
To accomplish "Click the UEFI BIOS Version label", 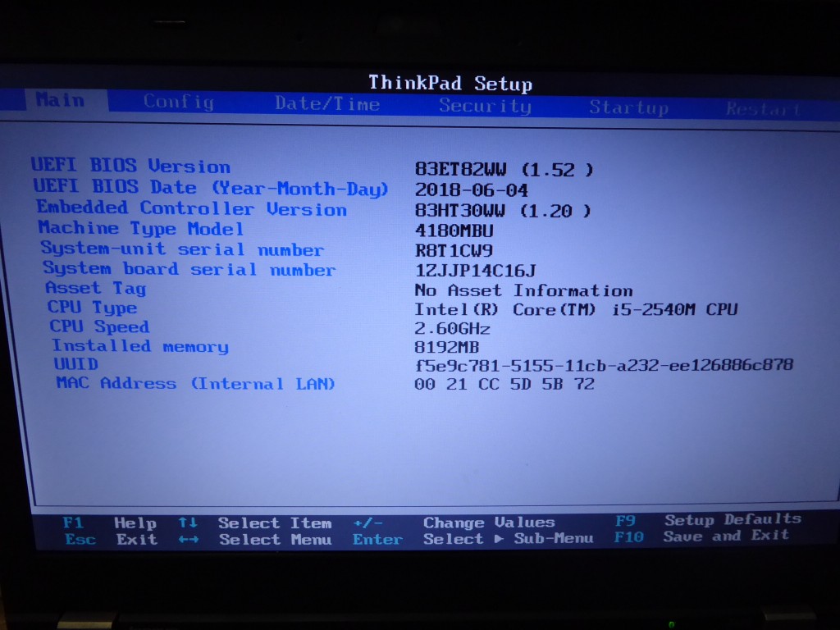I will (130, 166).
